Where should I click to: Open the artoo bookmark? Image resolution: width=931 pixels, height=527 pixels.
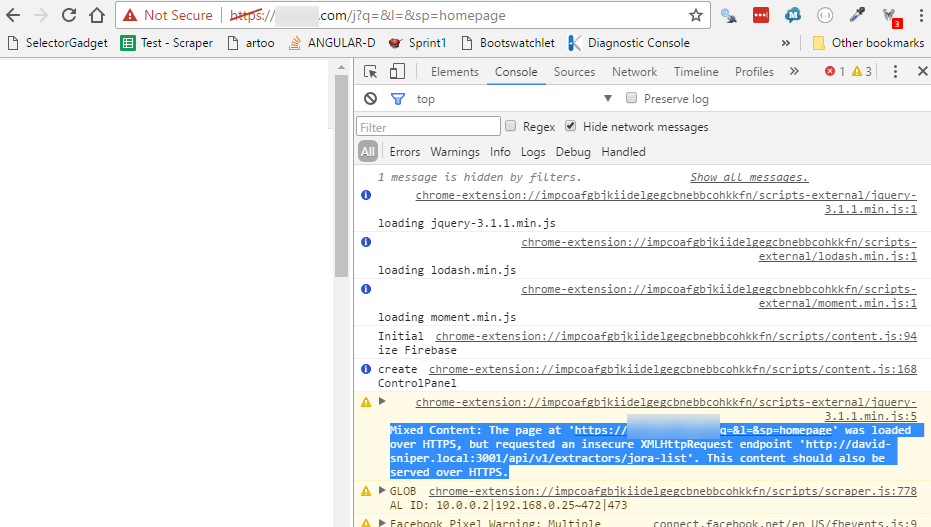251,43
